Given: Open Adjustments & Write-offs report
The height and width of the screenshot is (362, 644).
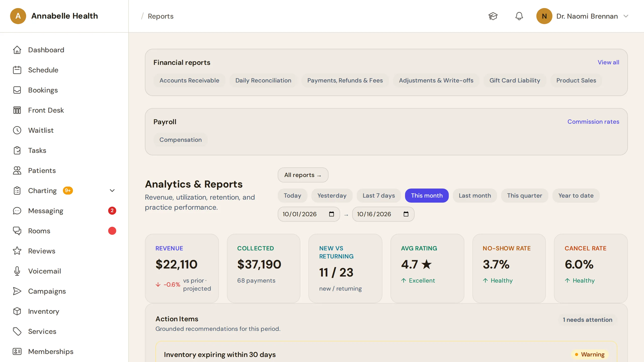Looking at the screenshot, I should click(x=436, y=80).
